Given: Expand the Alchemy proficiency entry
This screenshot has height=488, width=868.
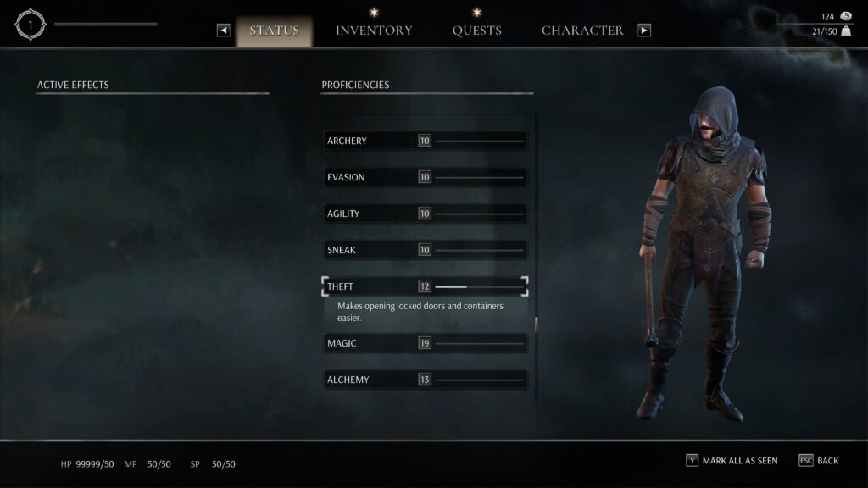Looking at the screenshot, I should pyautogui.click(x=426, y=380).
